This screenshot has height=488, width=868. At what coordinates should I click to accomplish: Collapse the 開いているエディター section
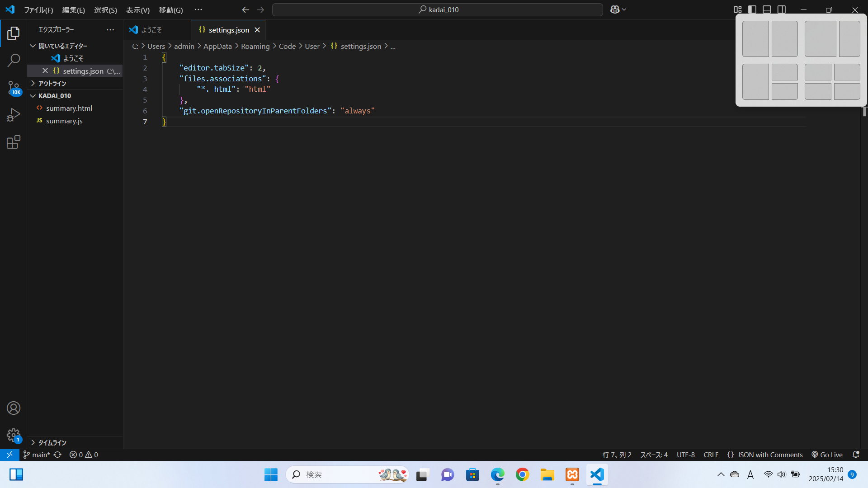[x=75, y=46]
